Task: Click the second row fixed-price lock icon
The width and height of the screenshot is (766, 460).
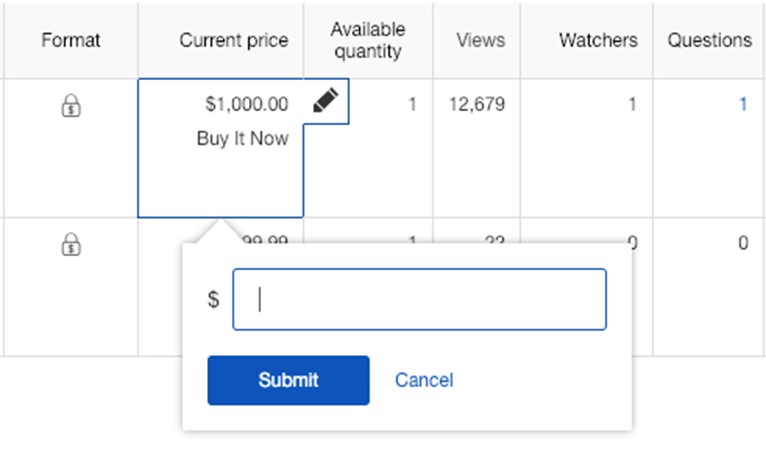Action: coord(71,244)
